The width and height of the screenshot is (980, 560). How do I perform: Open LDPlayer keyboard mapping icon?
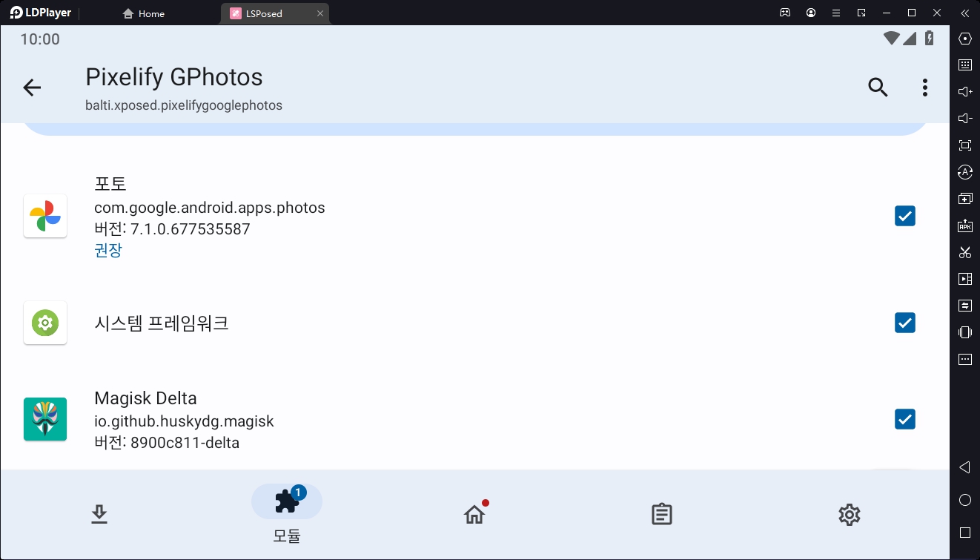[x=964, y=65]
